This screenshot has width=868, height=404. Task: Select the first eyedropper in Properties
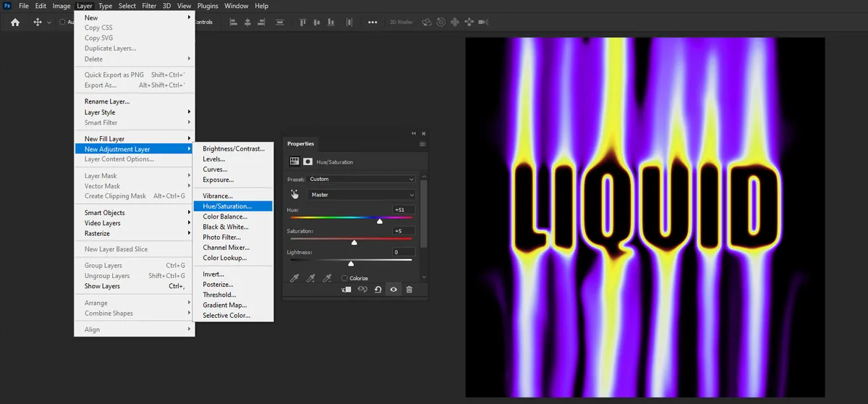tap(294, 278)
